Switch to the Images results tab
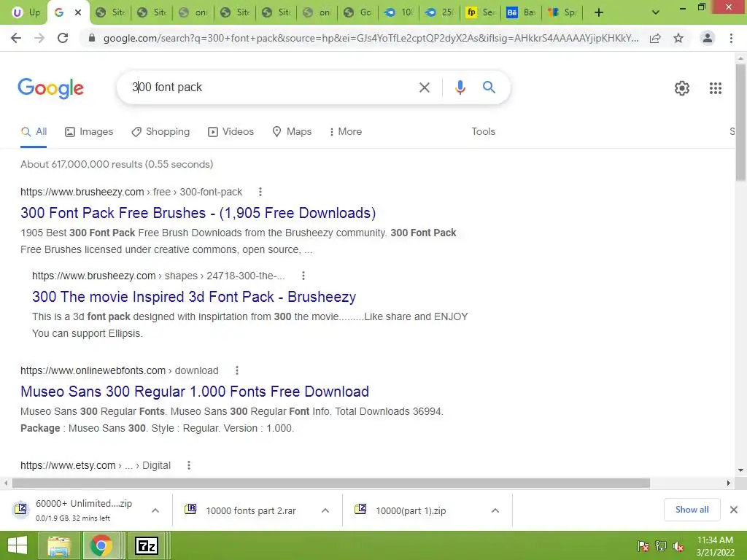 point(89,131)
